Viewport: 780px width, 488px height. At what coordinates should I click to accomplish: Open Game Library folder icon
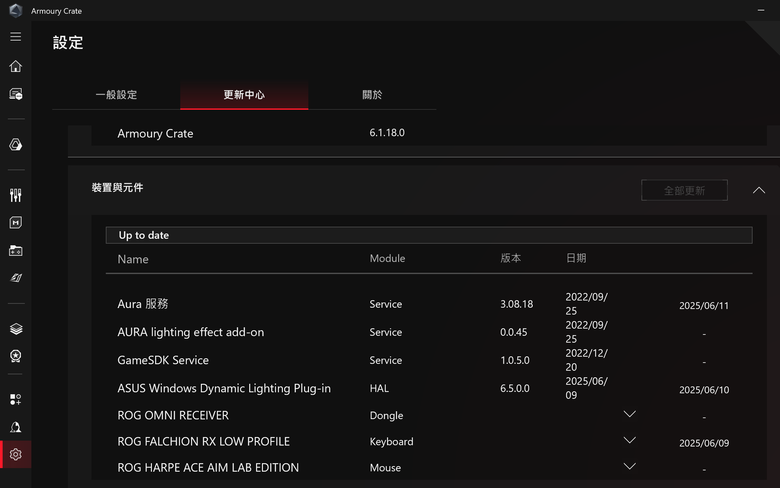pyautogui.click(x=15, y=251)
